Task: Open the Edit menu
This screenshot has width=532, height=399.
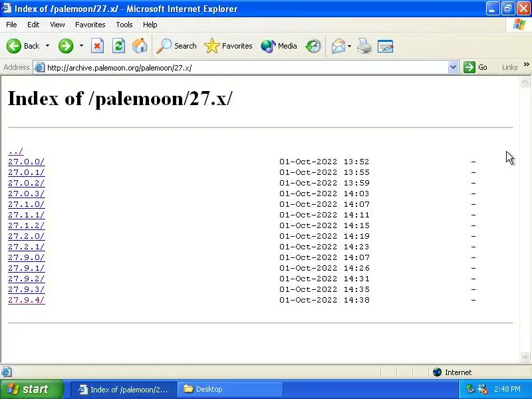Action: [x=33, y=25]
